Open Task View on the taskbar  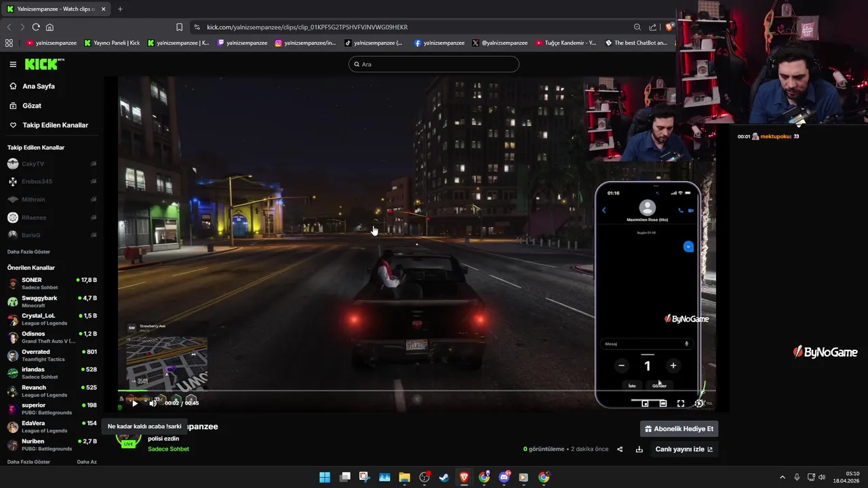coord(344,477)
